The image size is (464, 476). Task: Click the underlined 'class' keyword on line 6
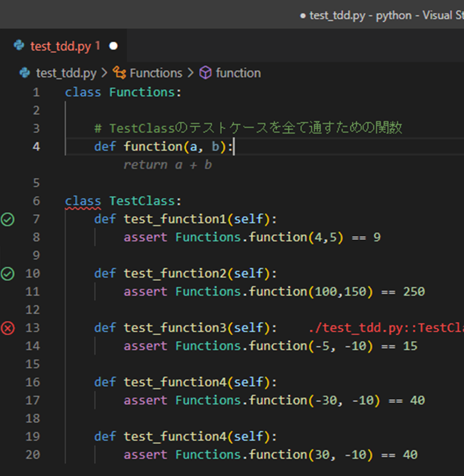tap(83, 201)
